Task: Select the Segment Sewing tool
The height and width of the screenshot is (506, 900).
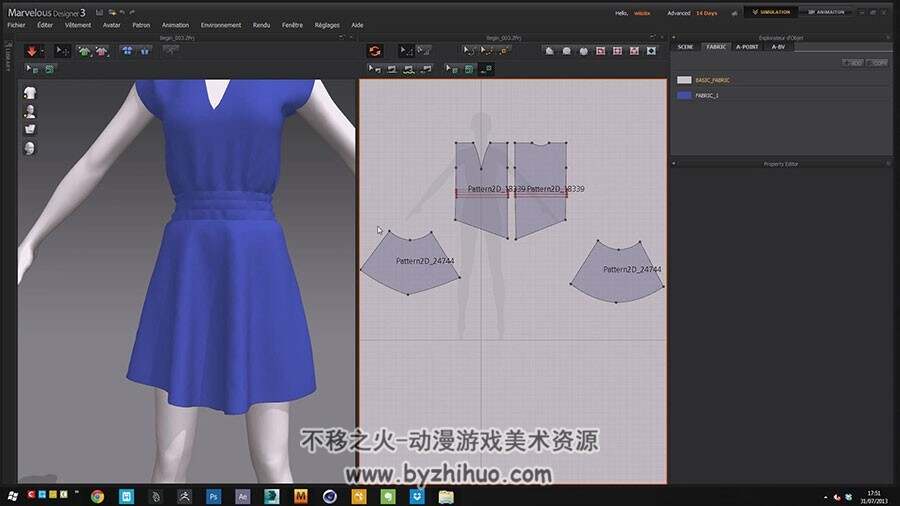Action: 392,69
